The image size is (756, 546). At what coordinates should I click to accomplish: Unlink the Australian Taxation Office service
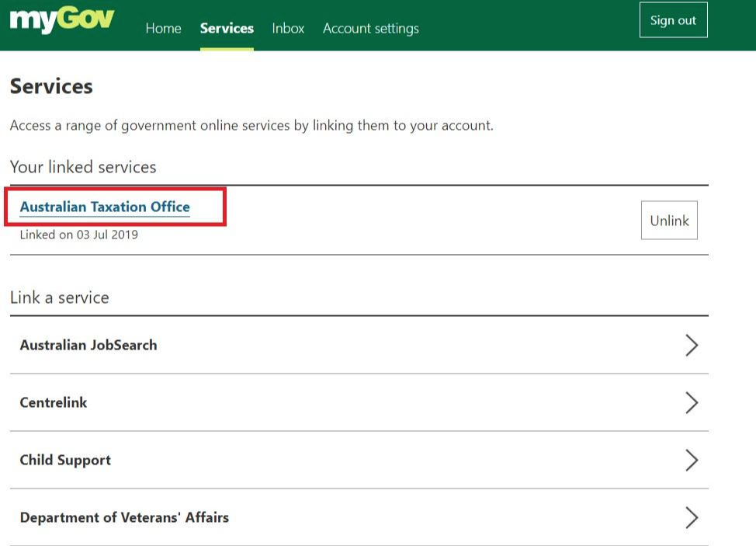669,220
